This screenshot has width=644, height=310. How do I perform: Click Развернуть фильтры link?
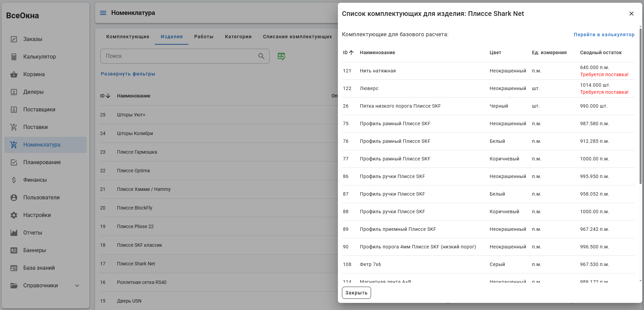click(128, 74)
